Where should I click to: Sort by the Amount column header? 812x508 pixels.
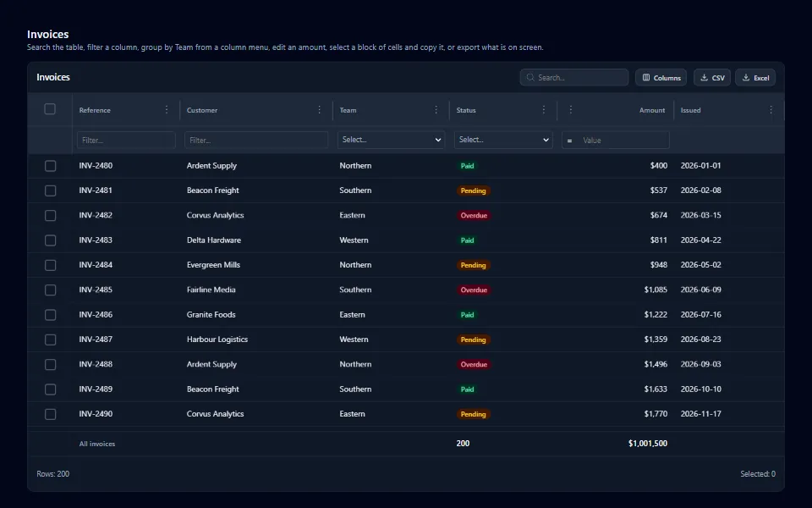tap(652, 110)
